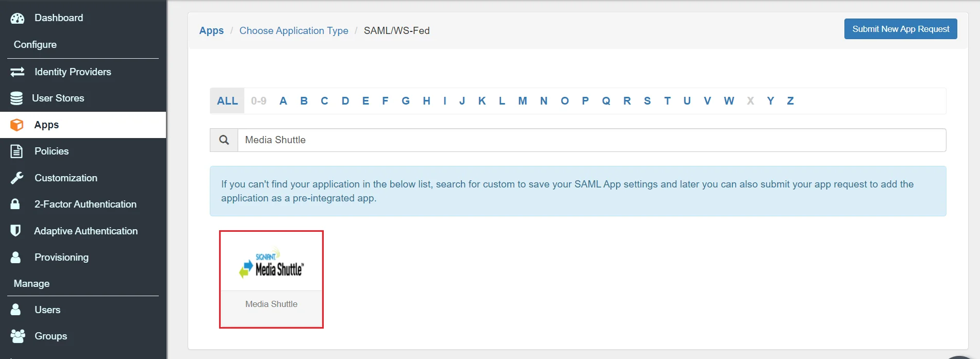The image size is (980, 359).
Task: Click the Media Shuttle card label
Action: (271, 304)
